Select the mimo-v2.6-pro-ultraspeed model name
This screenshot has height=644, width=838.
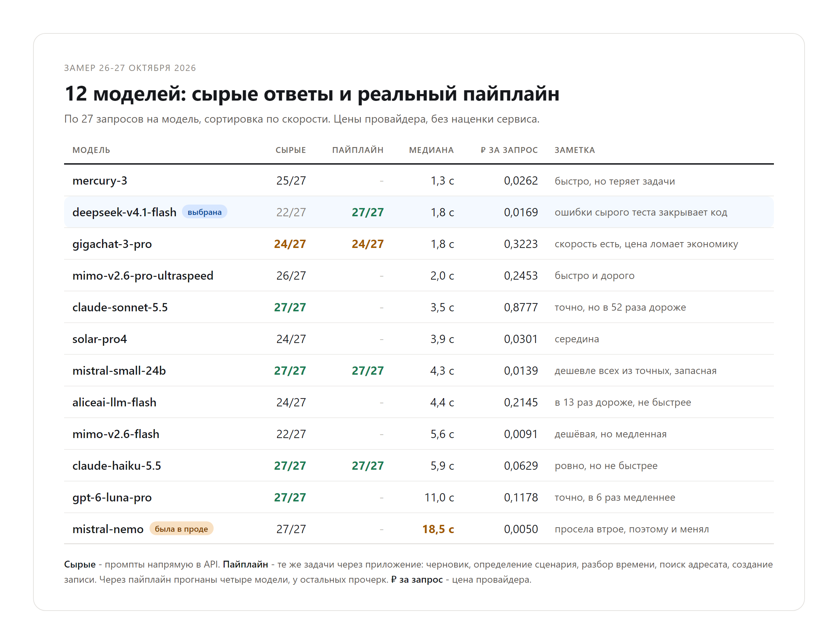coord(143,276)
